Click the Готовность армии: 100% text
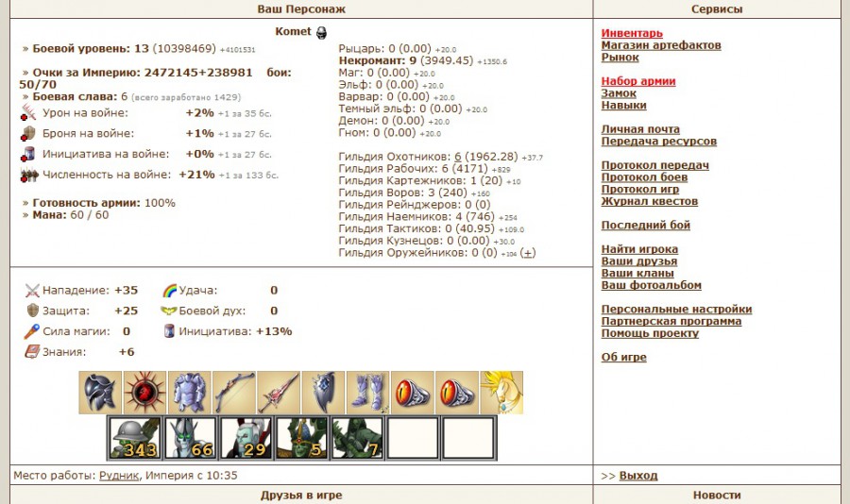850x504 pixels. point(104,203)
